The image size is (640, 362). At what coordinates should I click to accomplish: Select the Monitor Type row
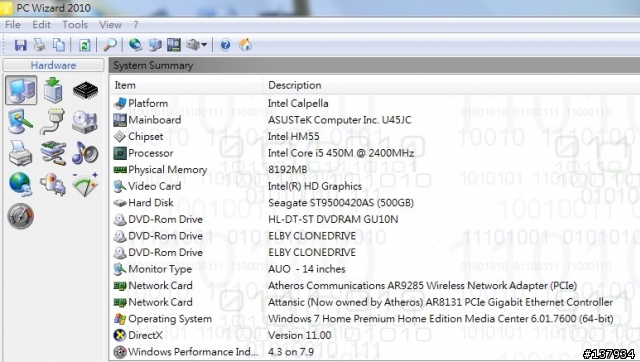click(375, 269)
